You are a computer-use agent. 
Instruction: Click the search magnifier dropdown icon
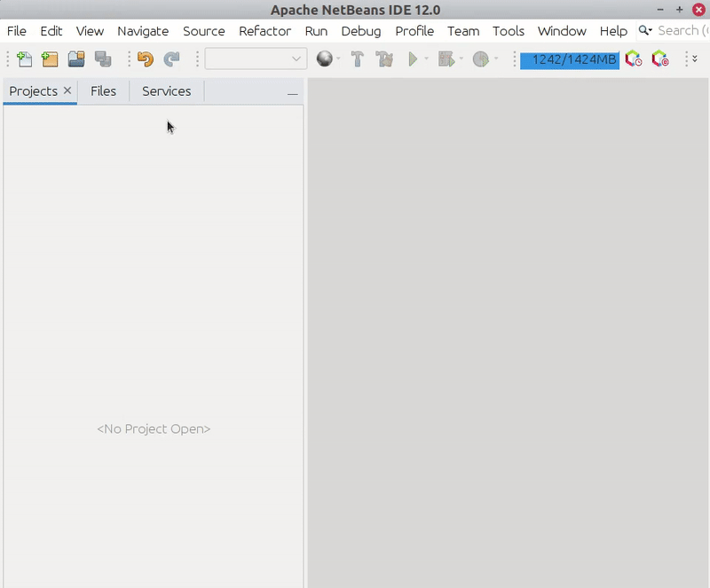645,30
